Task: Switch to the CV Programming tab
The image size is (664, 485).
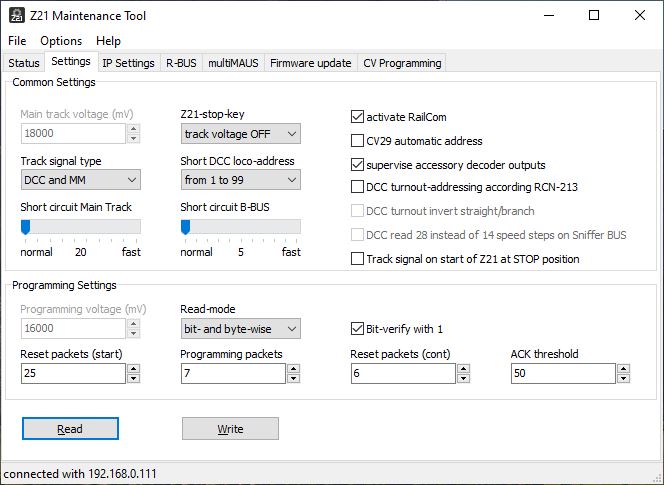Action: (402, 63)
